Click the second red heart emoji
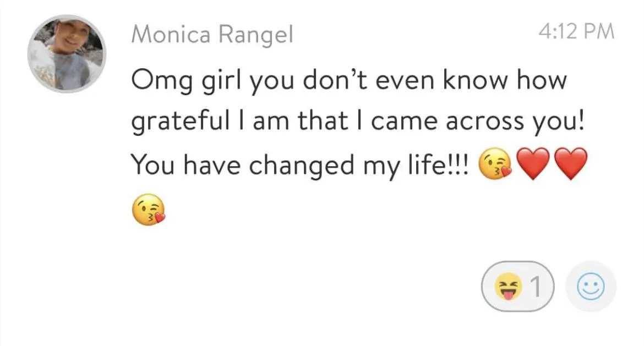644x346 pixels. click(x=570, y=164)
